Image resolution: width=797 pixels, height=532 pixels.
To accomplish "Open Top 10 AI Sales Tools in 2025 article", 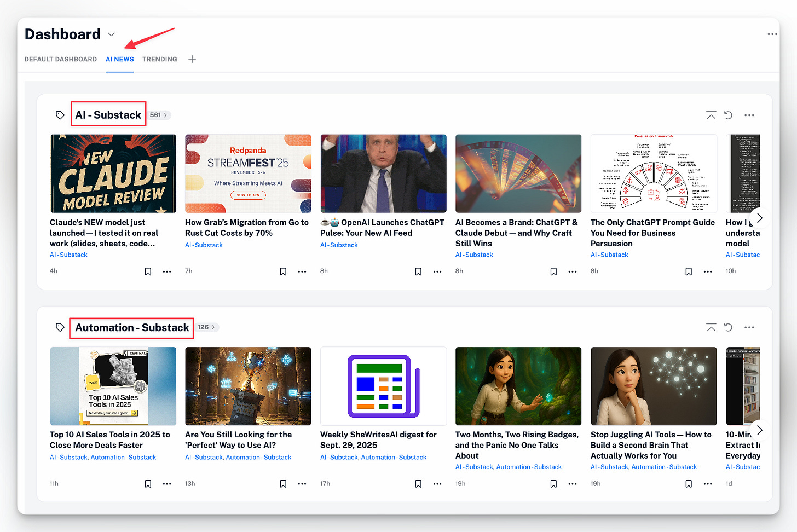I will pos(110,440).
